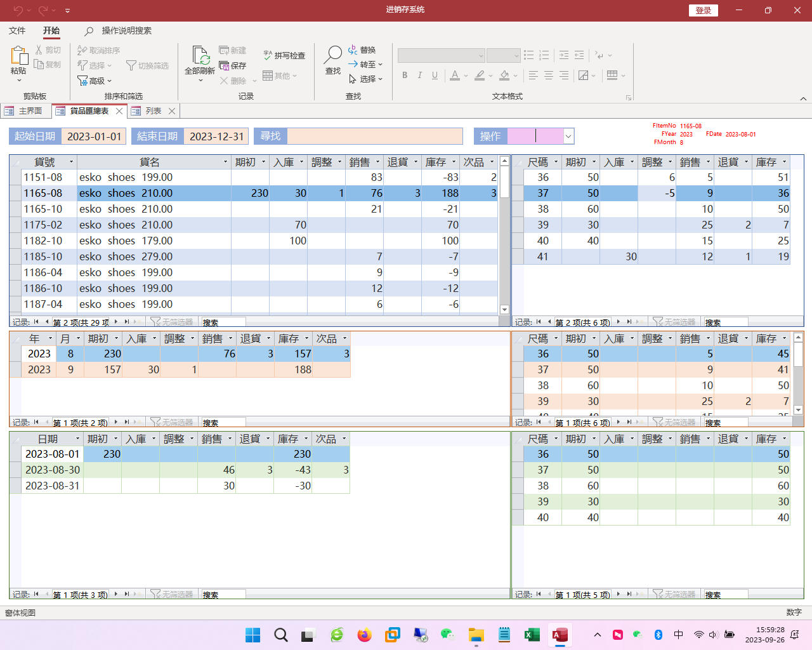Open Excel from the taskbar

coord(532,634)
